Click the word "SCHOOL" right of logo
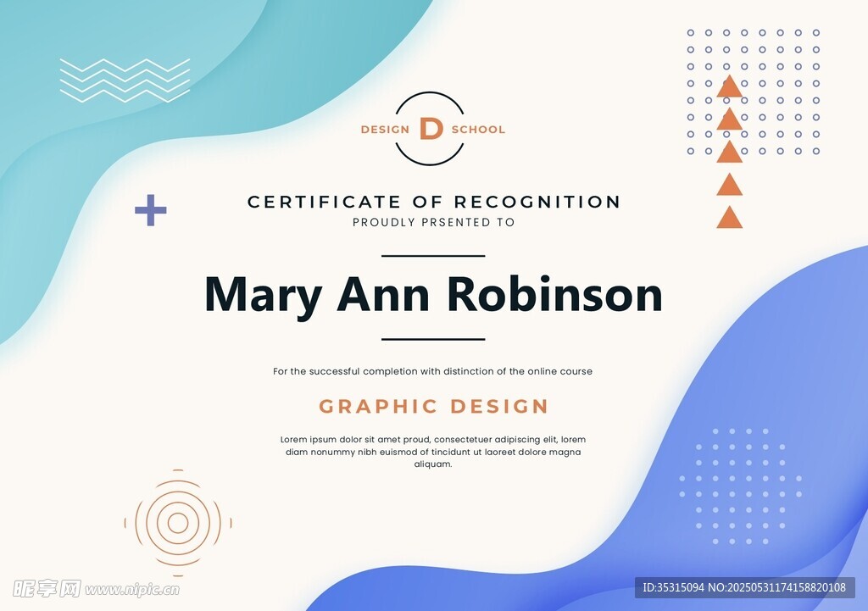The image size is (868, 611). point(478,130)
